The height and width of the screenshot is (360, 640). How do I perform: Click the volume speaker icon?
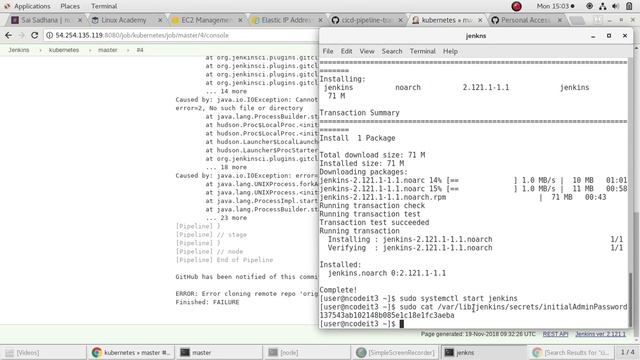[616, 6]
